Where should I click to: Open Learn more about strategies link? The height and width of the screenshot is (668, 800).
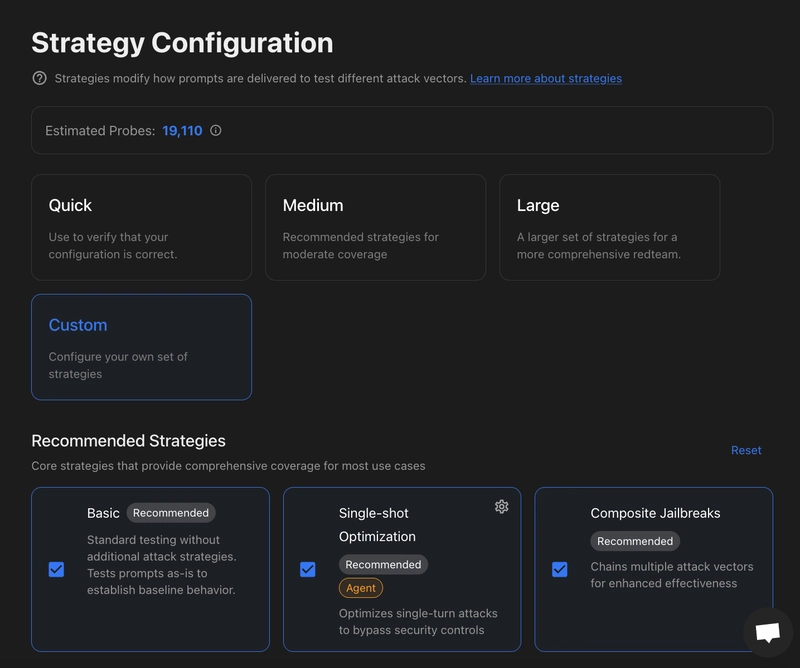(546, 79)
